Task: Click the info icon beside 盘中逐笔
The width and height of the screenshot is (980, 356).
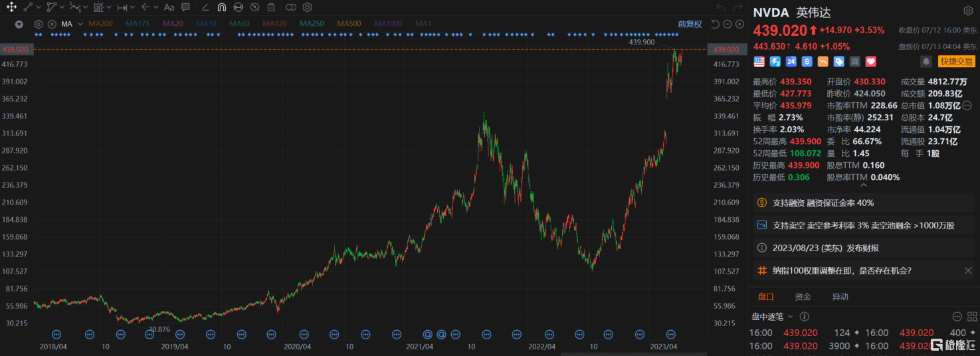Action: pyautogui.click(x=804, y=317)
